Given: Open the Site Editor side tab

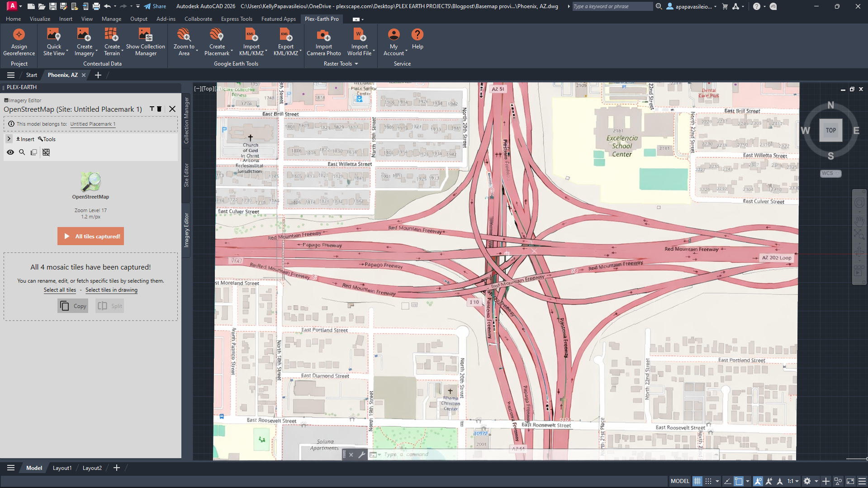Looking at the screenshot, I should (186, 175).
